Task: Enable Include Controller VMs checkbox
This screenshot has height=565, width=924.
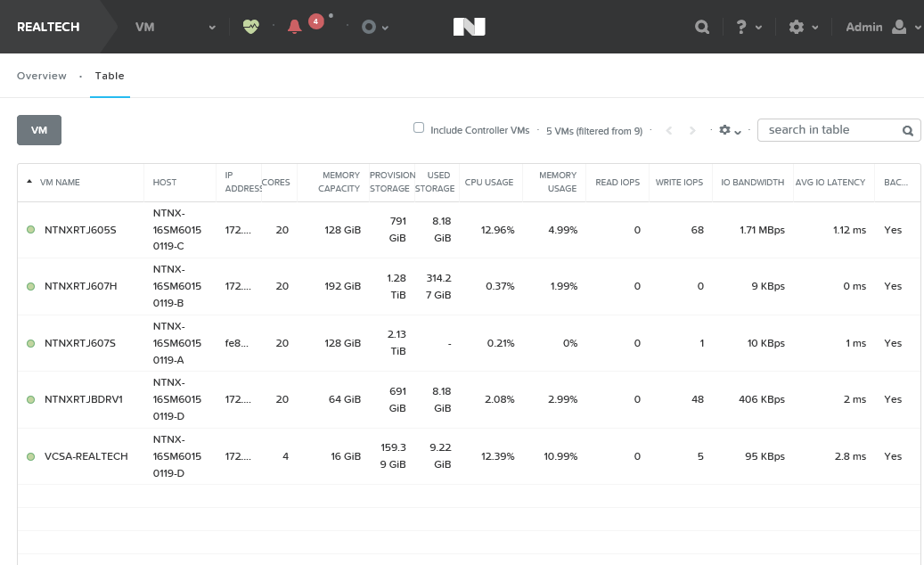Action: click(419, 127)
